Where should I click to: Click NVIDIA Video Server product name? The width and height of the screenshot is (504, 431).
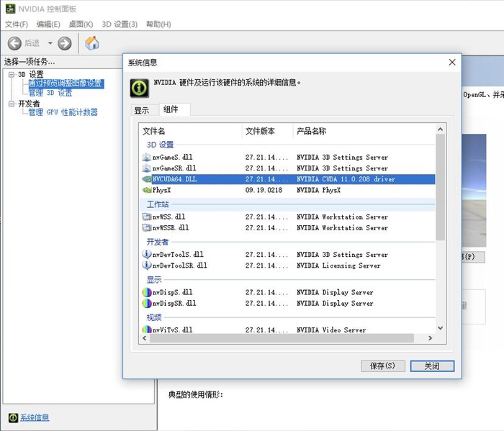point(331,330)
